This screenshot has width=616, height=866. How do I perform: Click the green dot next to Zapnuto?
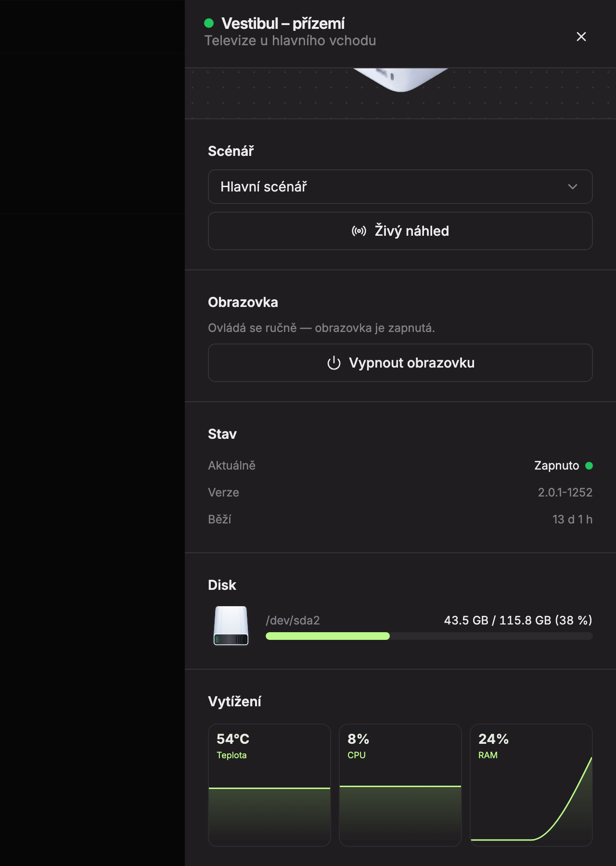589,465
